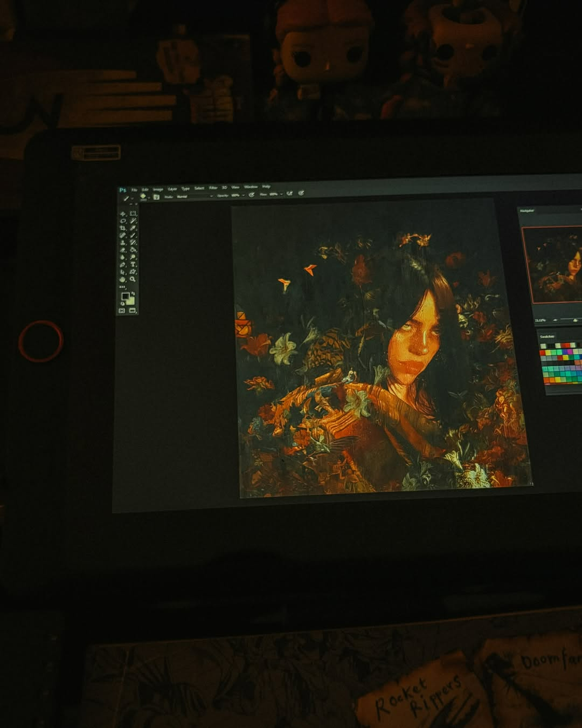Open the Layer menu
582x728 pixels.
pyautogui.click(x=172, y=189)
